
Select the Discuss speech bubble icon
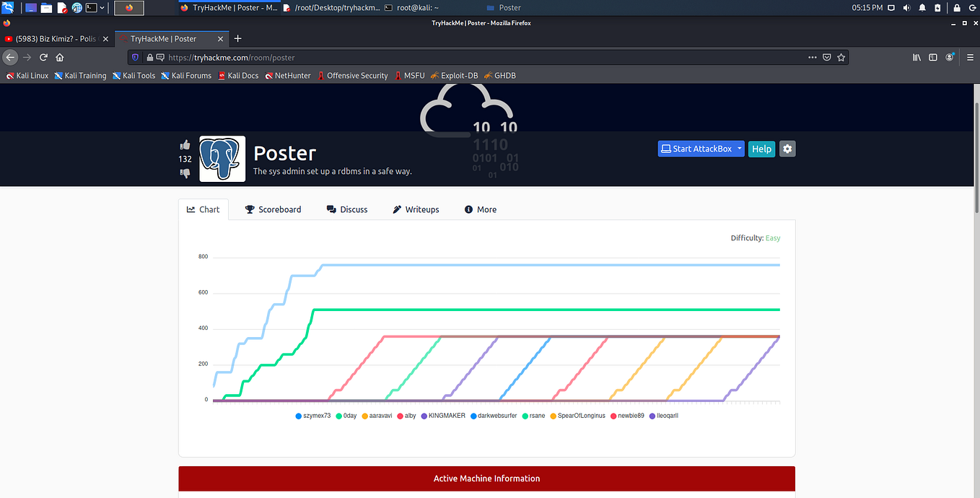330,209
